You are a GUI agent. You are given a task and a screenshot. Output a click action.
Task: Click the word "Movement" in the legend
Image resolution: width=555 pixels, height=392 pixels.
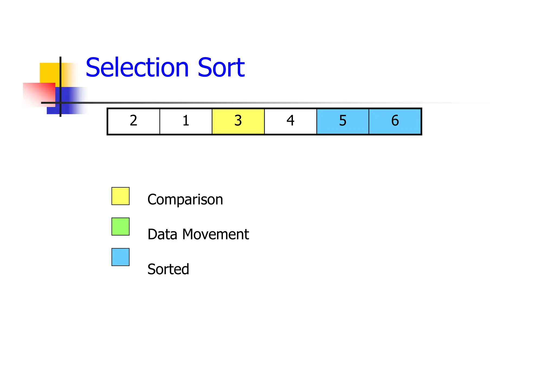215,234
